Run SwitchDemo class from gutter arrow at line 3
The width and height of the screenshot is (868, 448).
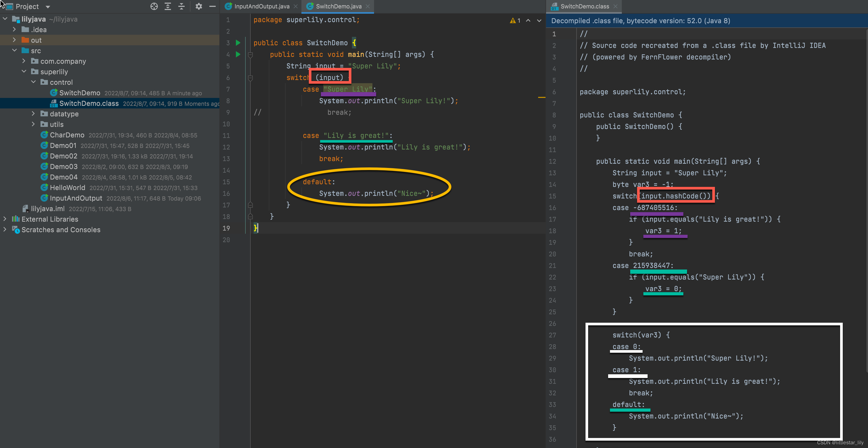click(238, 43)
